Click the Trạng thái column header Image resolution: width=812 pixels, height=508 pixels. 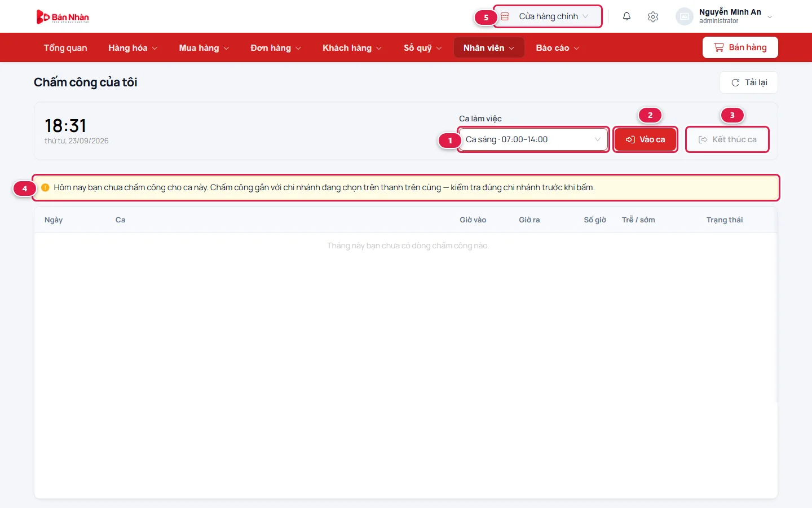[x=725, y=220]
